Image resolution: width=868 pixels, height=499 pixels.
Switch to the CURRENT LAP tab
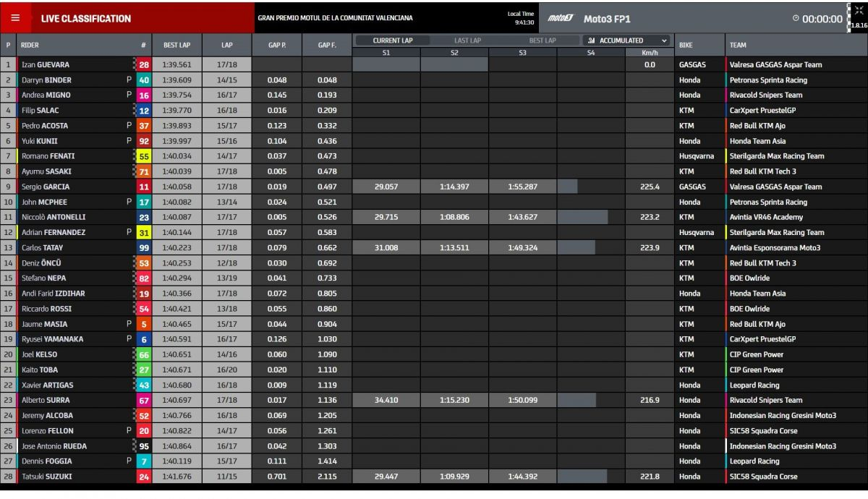(392, 40)
